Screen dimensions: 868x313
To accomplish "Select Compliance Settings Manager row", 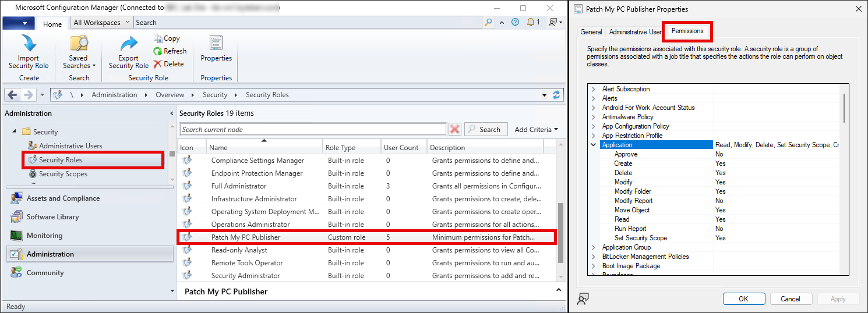I will click(367, 161).
